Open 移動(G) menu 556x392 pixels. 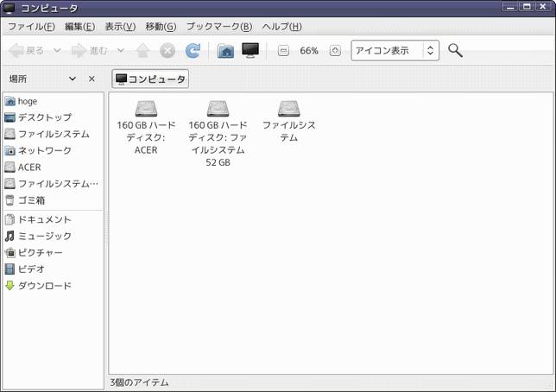pyautogui.click(x=161, y=27)
